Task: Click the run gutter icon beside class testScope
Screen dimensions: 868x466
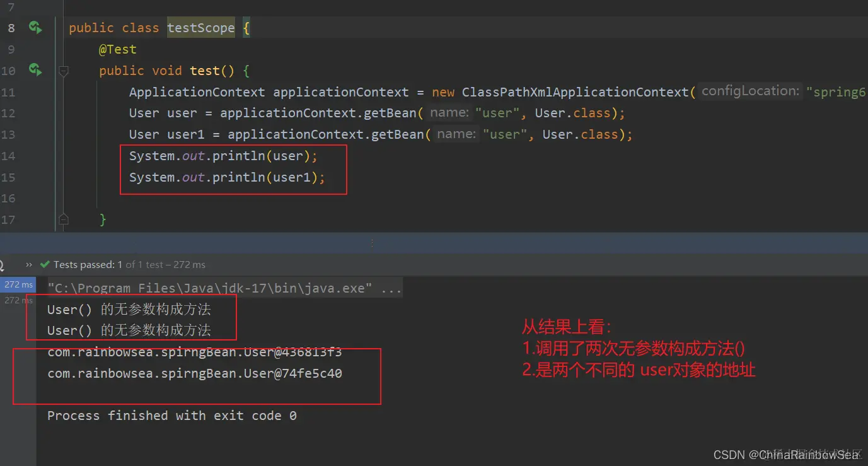Action: click(x=35, y=27)
